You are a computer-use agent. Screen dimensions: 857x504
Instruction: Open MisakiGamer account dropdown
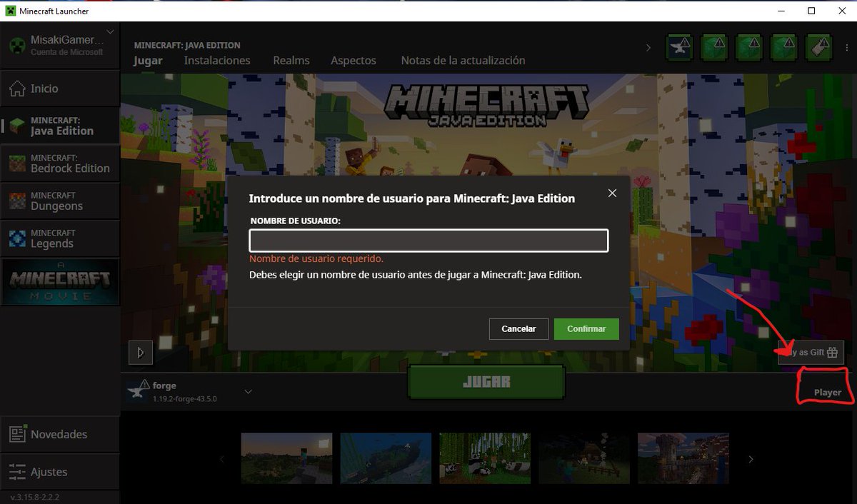(x=110, y=31)
